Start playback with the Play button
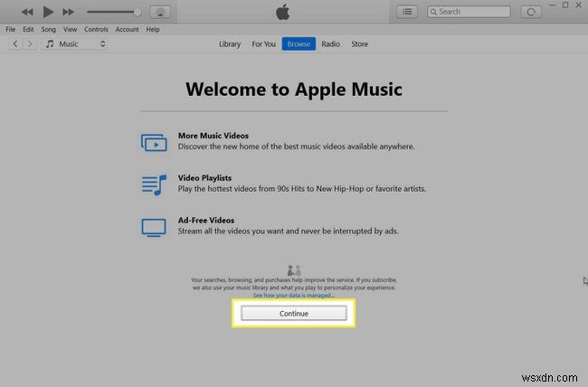The width and height of the screenshot is (588, 387). 48,12
